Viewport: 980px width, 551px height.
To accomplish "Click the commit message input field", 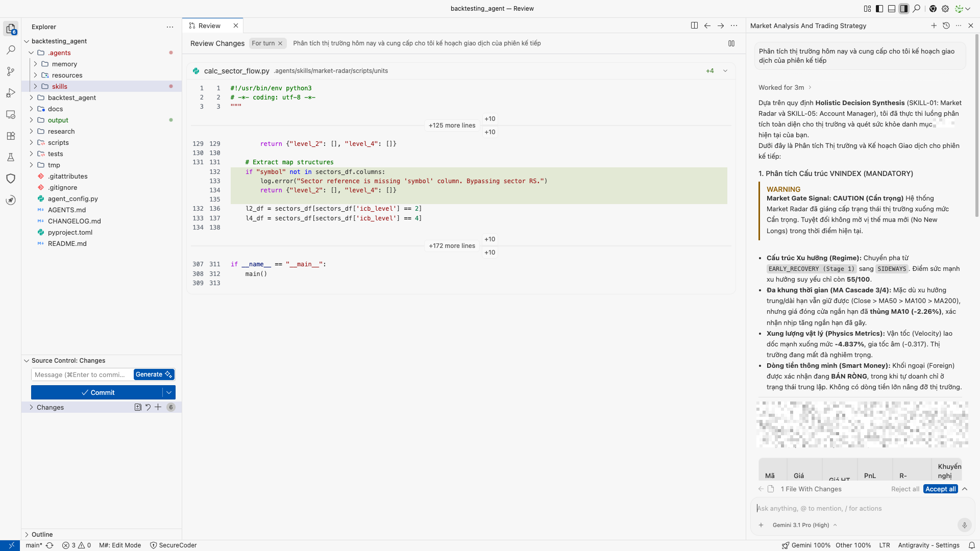I will pyautogui.click(x=82, y=374).
